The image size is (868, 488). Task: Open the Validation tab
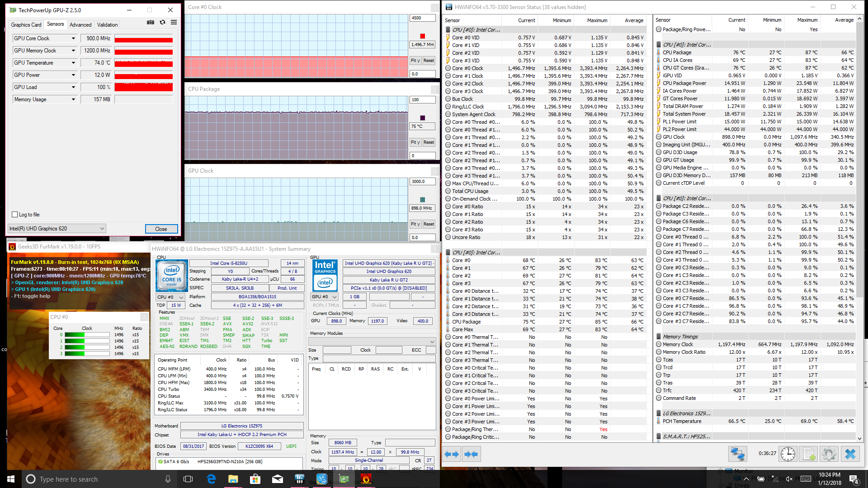(x=107, y=25)
